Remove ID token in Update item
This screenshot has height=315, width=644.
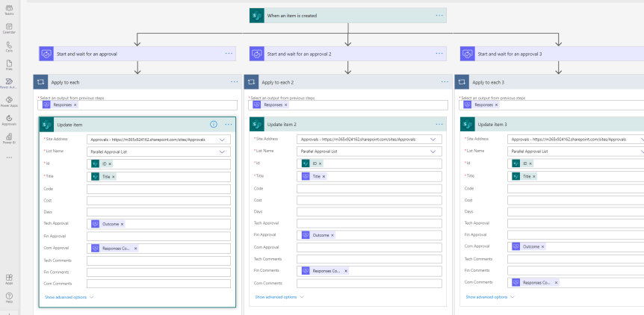(110, 163)
